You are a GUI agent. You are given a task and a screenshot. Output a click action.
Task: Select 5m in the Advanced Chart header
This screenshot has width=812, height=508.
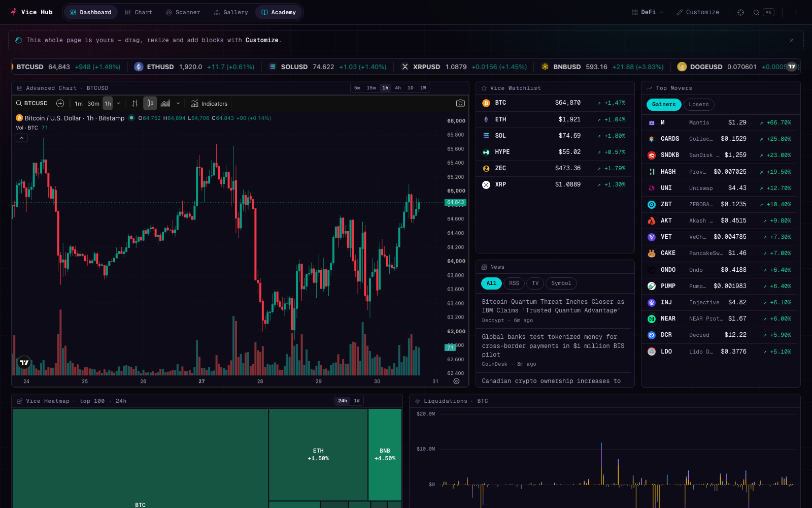[x=357, y=88]
